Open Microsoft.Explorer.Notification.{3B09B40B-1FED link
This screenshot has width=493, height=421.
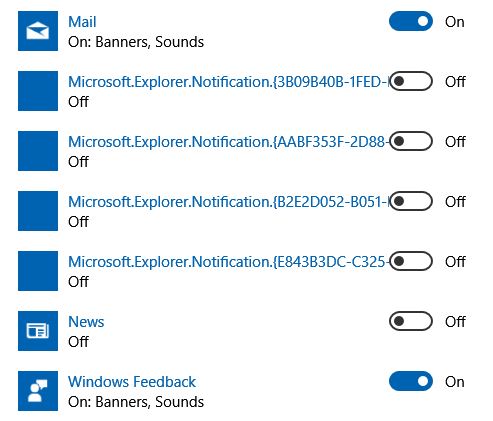[228, 82]
